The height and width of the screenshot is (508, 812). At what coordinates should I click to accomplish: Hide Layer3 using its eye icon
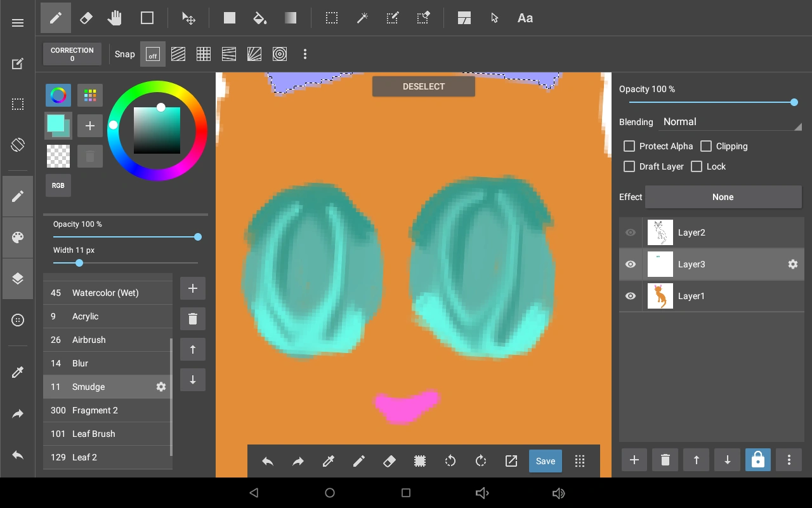point(631,264)
